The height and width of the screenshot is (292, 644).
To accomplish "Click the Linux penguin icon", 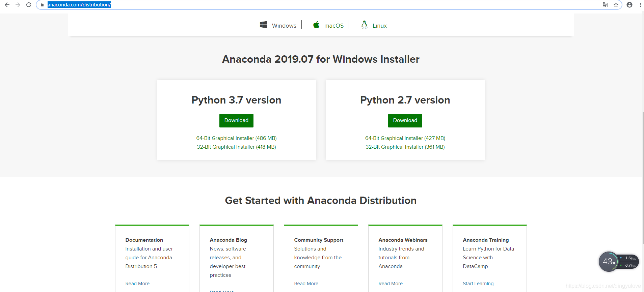I will [x=364, y=25].
